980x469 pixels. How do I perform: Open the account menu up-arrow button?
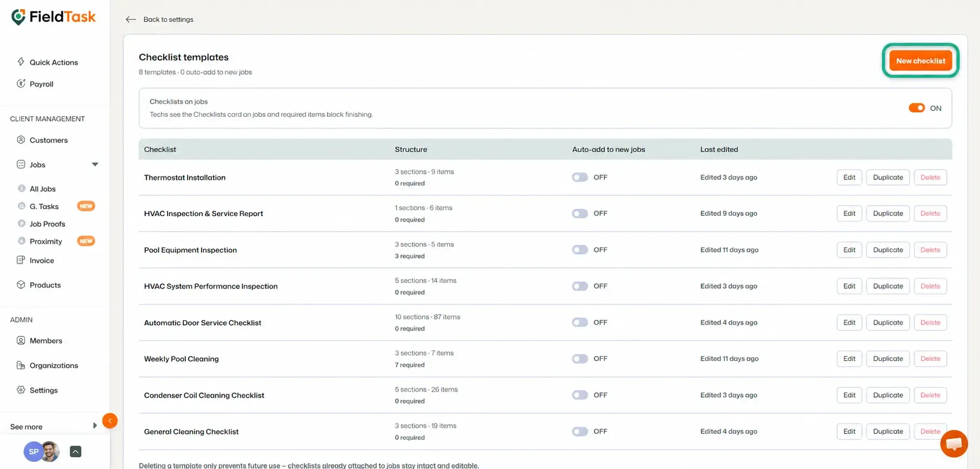click(76, 452)
